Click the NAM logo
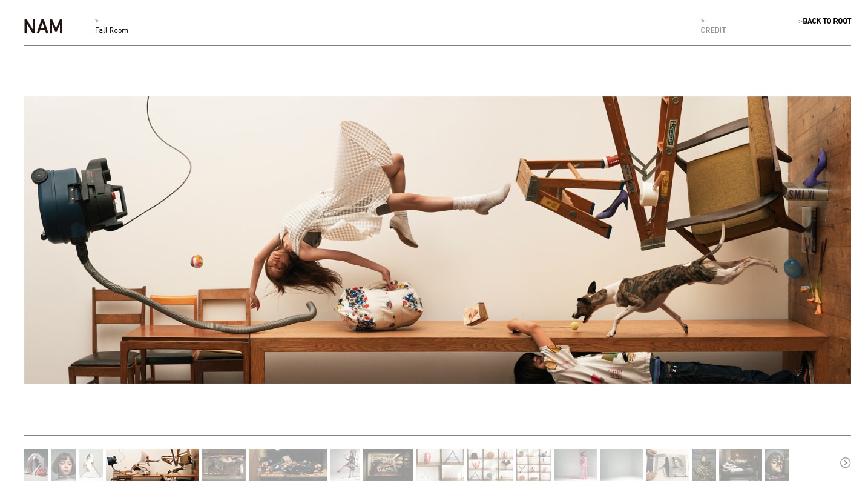 coord(44,27)
